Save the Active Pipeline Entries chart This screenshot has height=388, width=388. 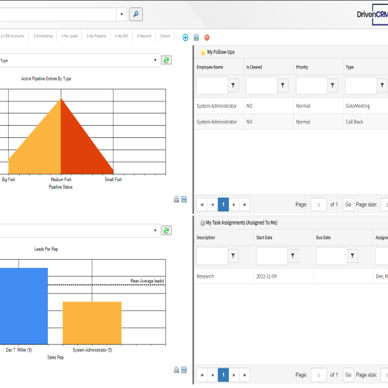(x=184, y=199)
